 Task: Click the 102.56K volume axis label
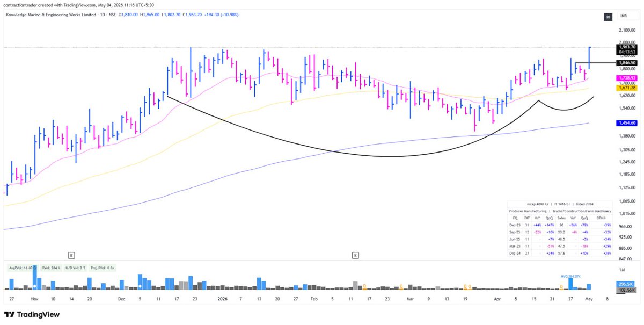point(627,290)
